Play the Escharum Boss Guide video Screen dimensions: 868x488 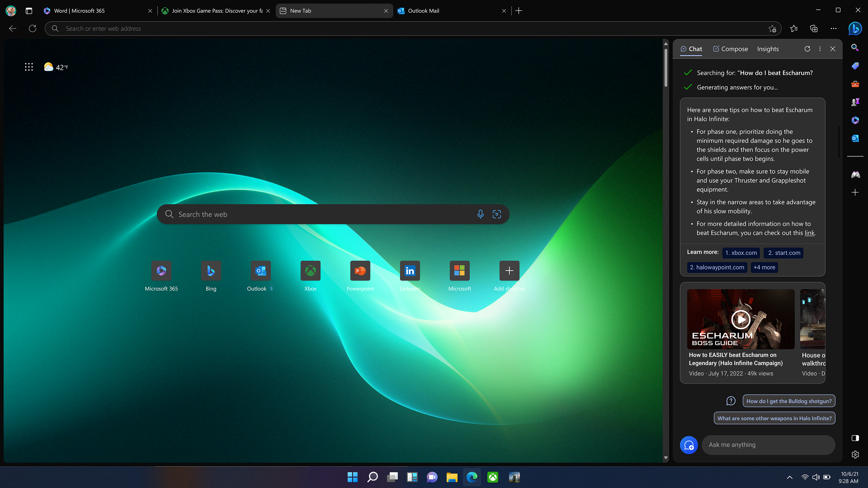[x=741, y=319]
